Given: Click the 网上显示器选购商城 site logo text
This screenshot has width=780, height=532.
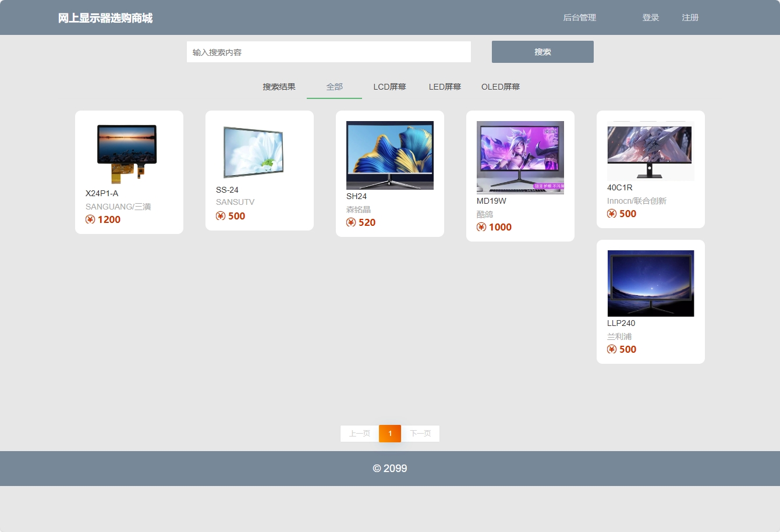Looking at the screenshot, I should 105,17.
